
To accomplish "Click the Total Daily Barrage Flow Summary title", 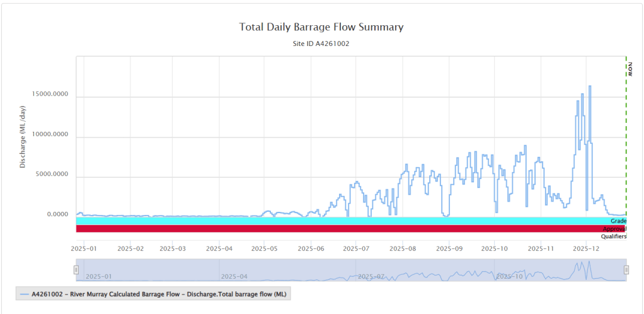I will pyautogui.click(x=321, y=27).
